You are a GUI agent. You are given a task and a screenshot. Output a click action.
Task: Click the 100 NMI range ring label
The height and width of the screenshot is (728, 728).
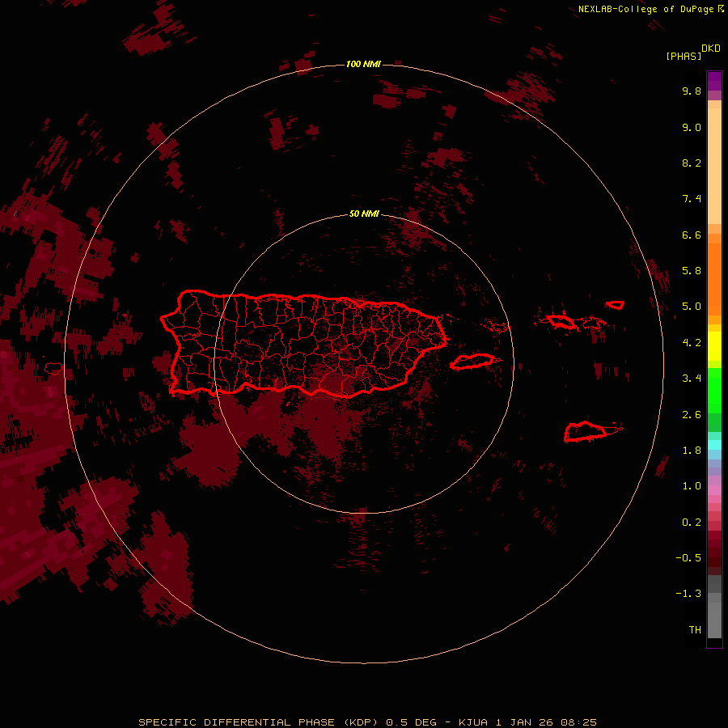pos(363,64)
